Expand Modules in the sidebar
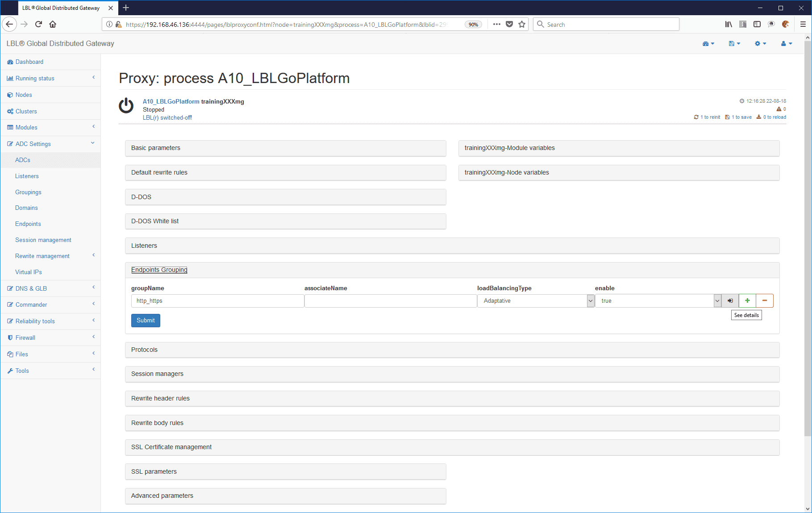The image size is (812, 513). coord(50,128)
